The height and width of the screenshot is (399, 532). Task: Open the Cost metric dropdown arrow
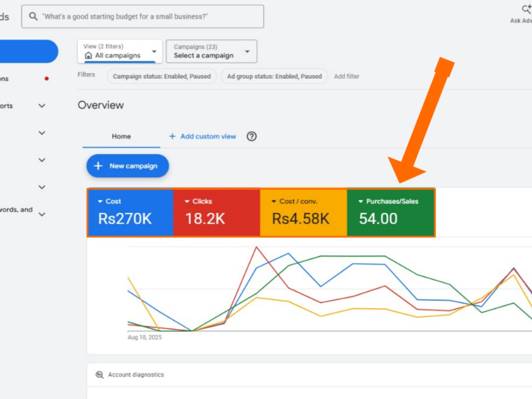click(100, 202)
